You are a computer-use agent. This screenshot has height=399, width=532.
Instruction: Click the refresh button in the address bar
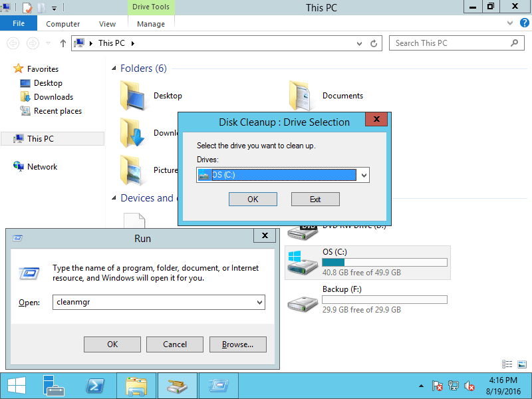click(x=374, y=43)
